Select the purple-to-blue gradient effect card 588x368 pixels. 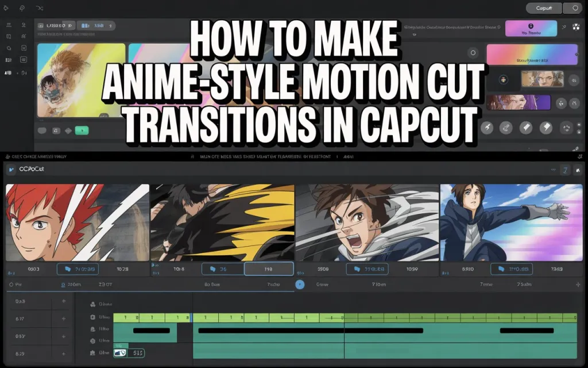(x=531, y=29)
